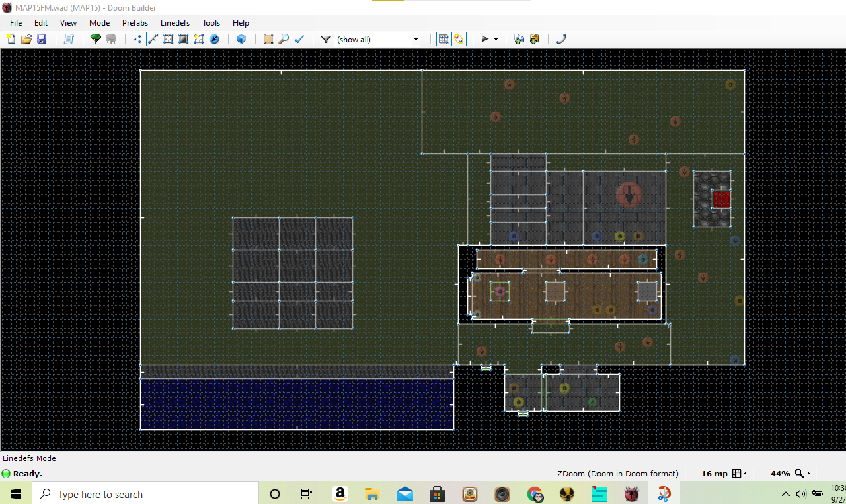
Task: Click the green-arrow window icon in toolbar
Action: click(x=519, y=39)
